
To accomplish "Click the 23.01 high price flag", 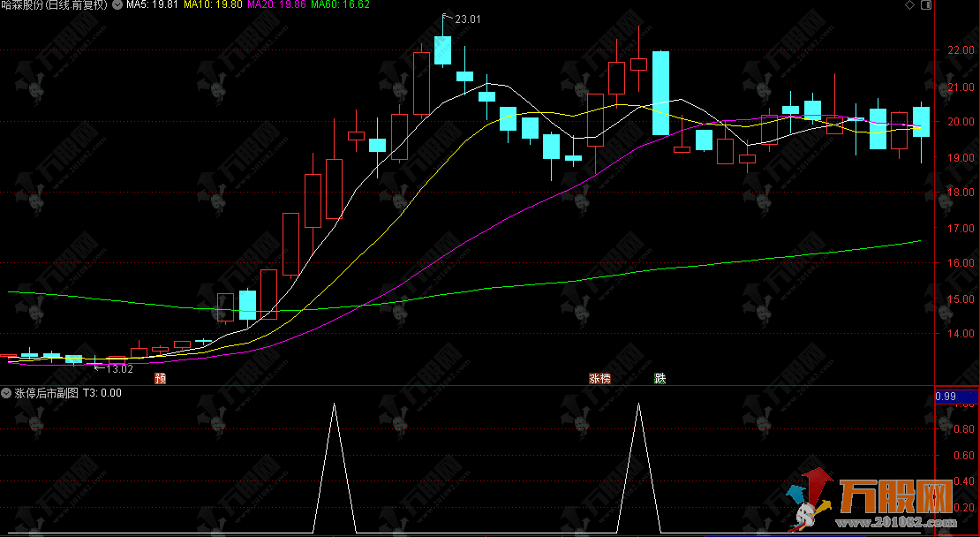I will pos(466,19).
